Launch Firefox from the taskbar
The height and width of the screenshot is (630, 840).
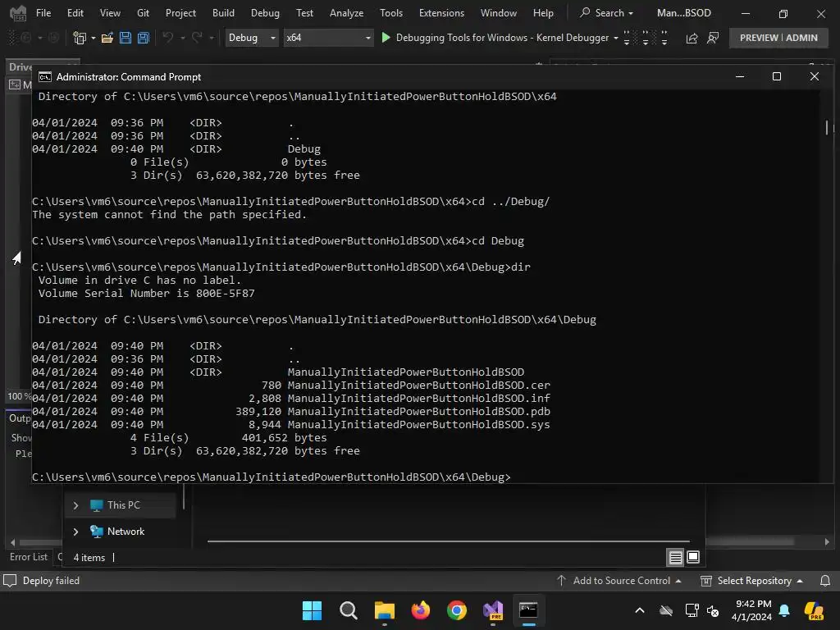pos(421,610)
